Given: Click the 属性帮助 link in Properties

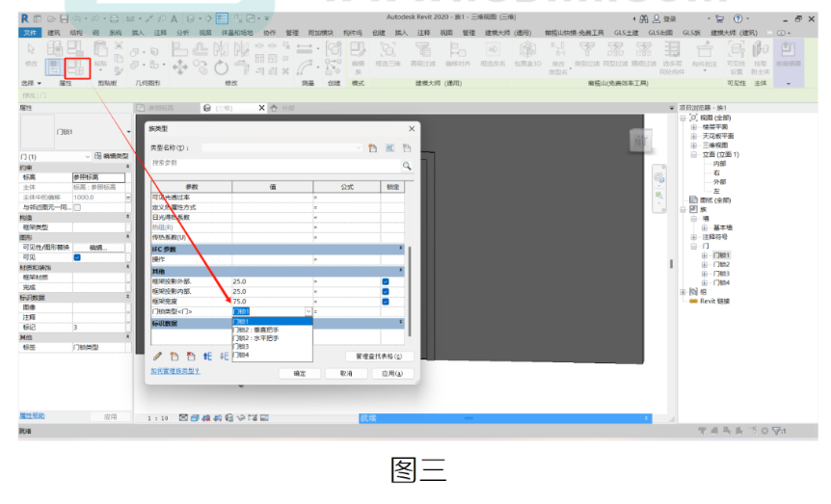Looking at the screenshot, I should (32, 416).
